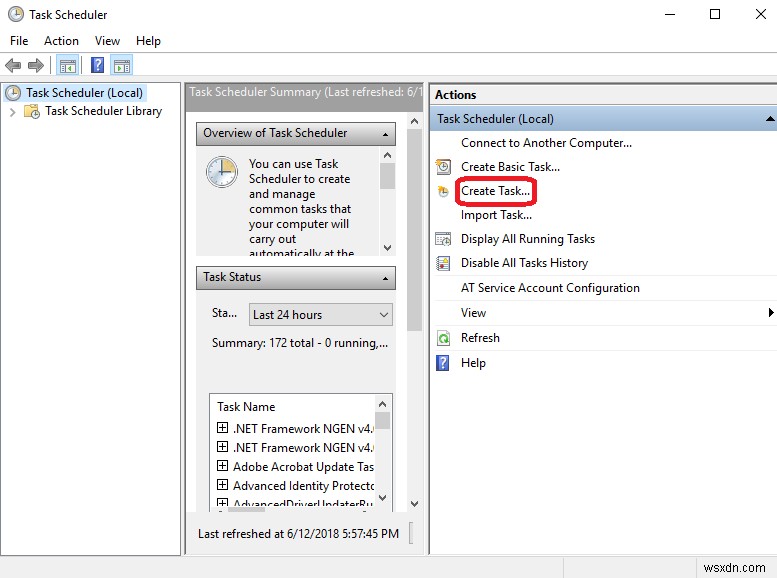Click Task Name list scroll down arrow
The height and width of the screenshot is (578, 777).
tap(382, 498)
